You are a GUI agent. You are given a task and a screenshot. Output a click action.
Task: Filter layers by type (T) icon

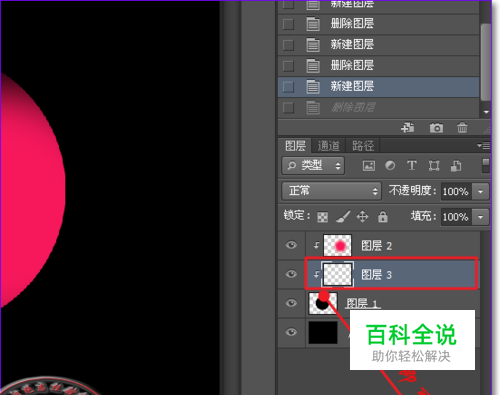coord(412,165)
